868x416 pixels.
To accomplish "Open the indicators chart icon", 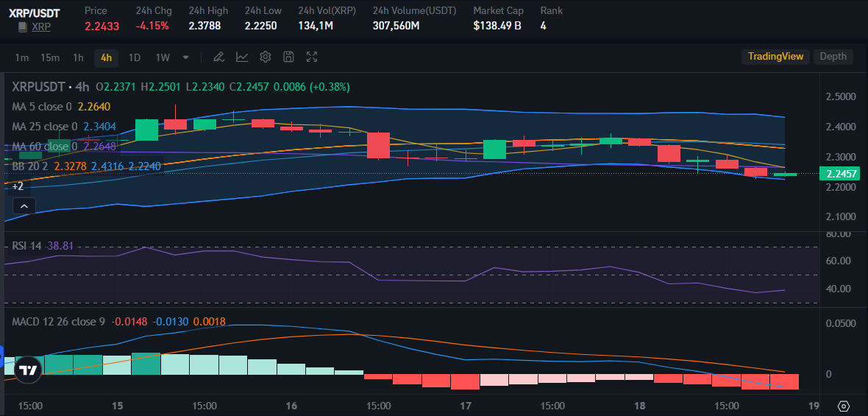I will [x=242, y=57].
